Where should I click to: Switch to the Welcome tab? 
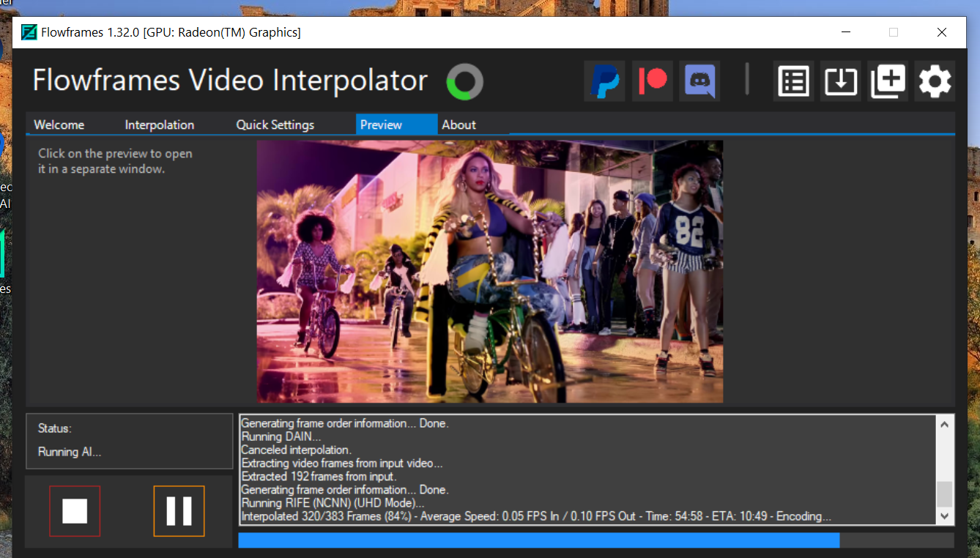coord(59,124)
